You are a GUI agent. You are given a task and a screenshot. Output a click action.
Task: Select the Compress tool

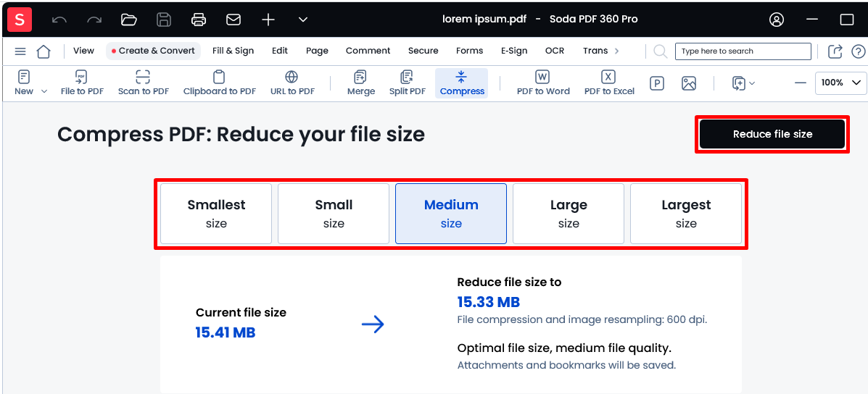coord(462,83)
